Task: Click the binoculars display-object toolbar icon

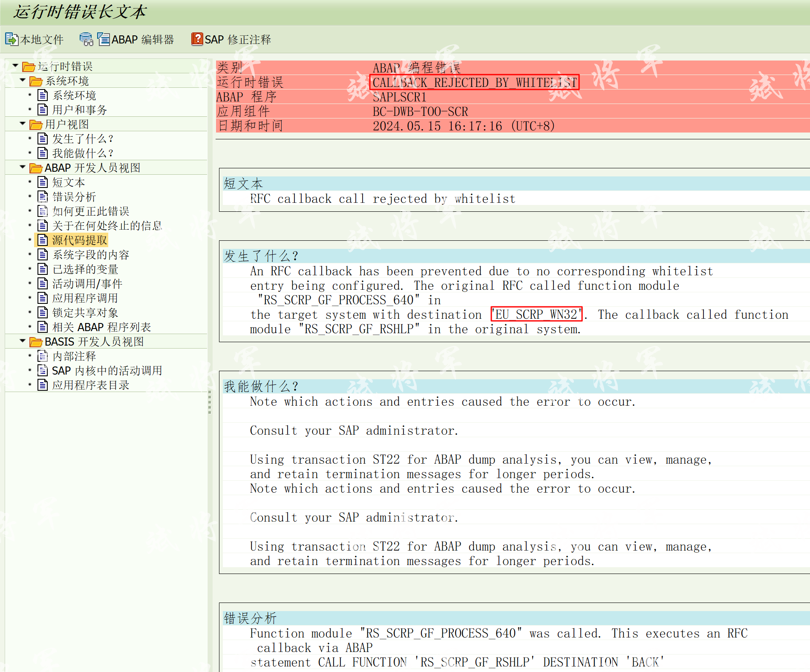Action: (86, 39)
